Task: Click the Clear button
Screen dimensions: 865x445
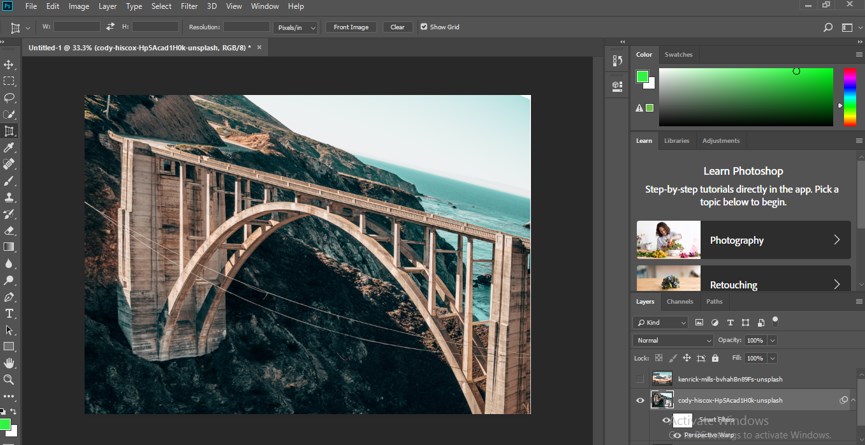Action: [x=397, y=27]
